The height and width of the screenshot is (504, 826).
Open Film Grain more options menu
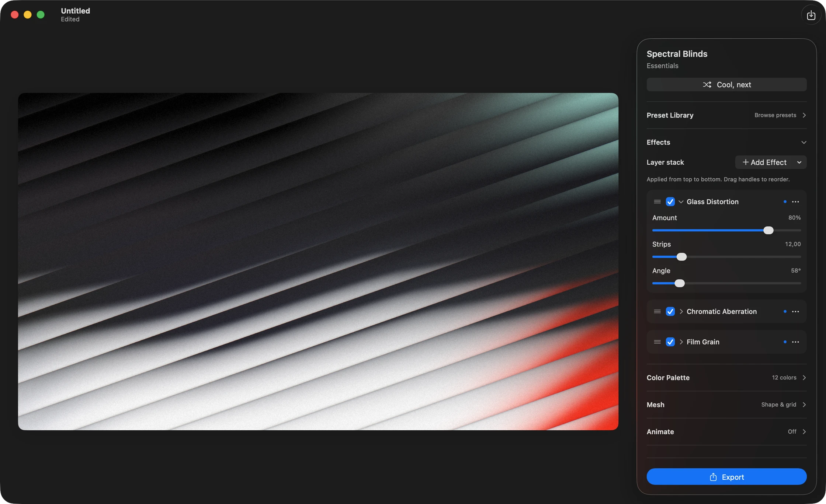795,342
